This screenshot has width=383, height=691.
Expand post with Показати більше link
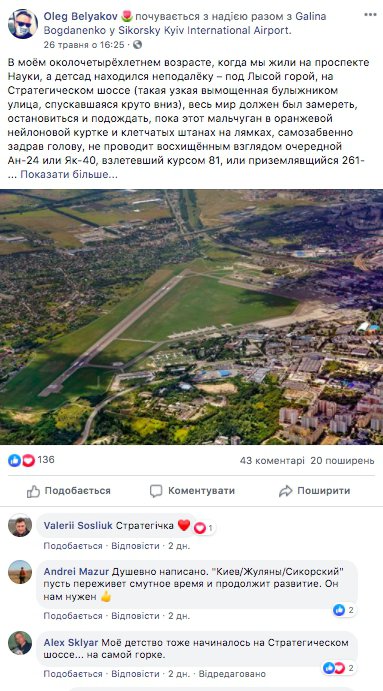69,175
